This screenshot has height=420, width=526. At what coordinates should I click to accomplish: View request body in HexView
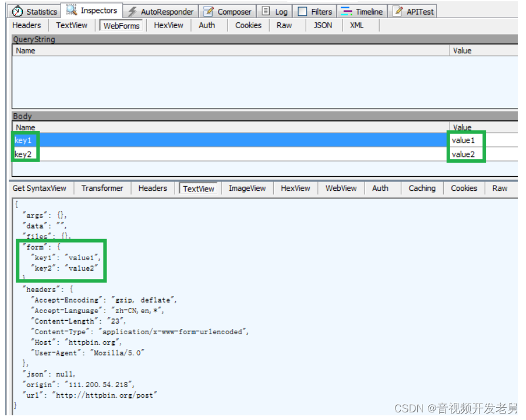click(168, 25)
